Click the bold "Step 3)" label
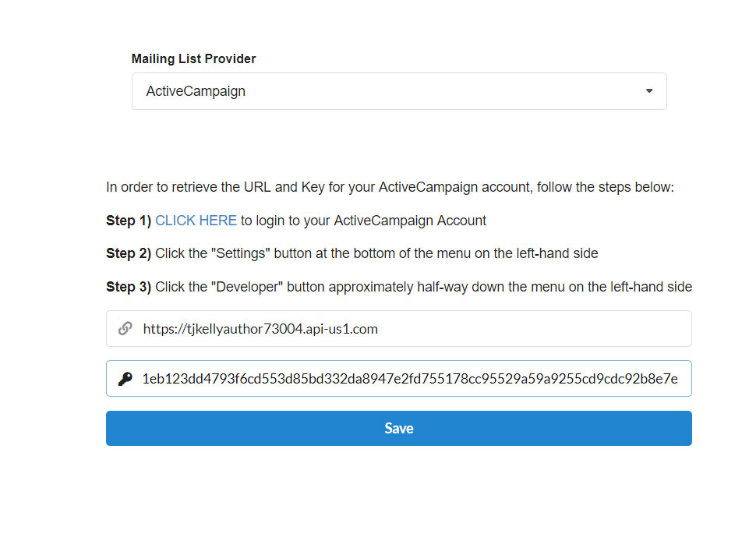Viewport: 756px width, 555px height. coord(129,287)
